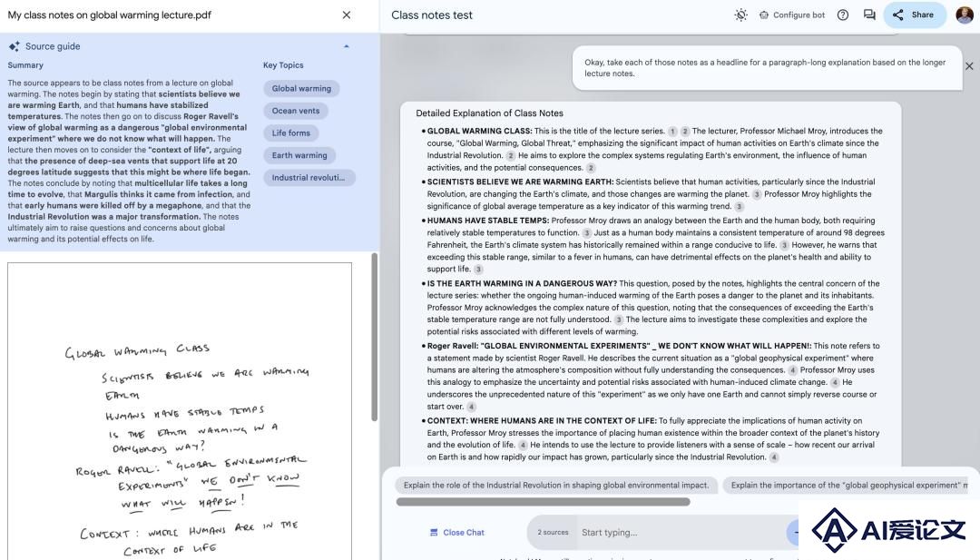This screenshot has width=980, height=560.
Task: Open citation 1 after 'title of the lecture series.'
Action: click(672, 132)
